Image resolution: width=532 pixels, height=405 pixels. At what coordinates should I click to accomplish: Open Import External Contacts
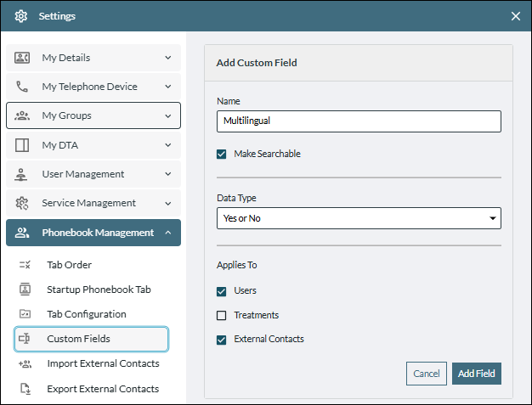point(103,363)
